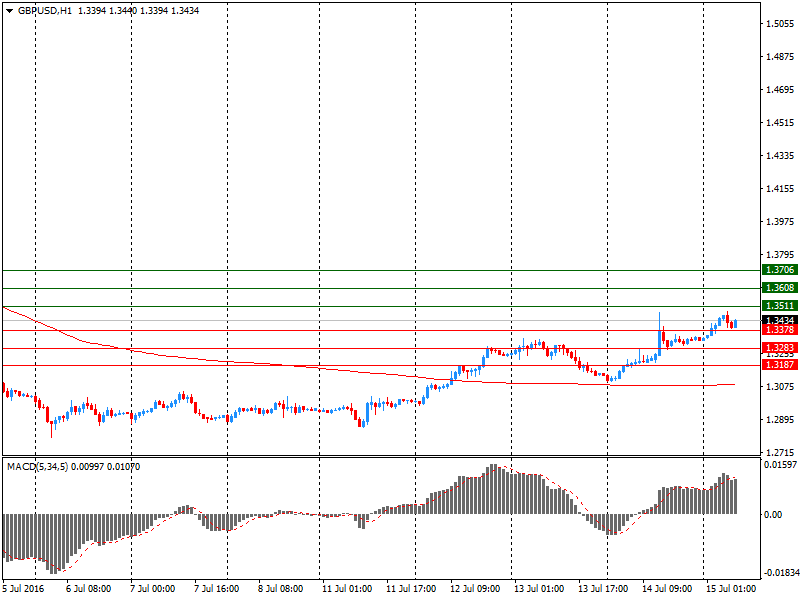Viewport: 800px width, 600px height.
Task: Click the 13 Jul 01:00 time axis label
Action: (x=539, y=589)
